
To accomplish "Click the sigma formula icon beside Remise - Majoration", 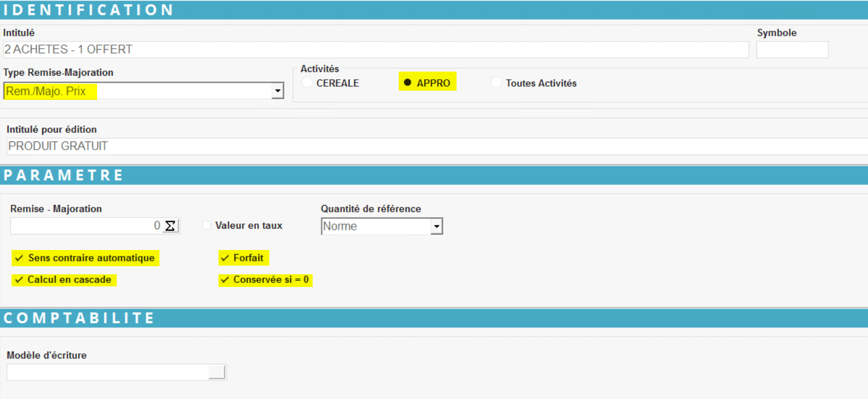I will point(170,226).
